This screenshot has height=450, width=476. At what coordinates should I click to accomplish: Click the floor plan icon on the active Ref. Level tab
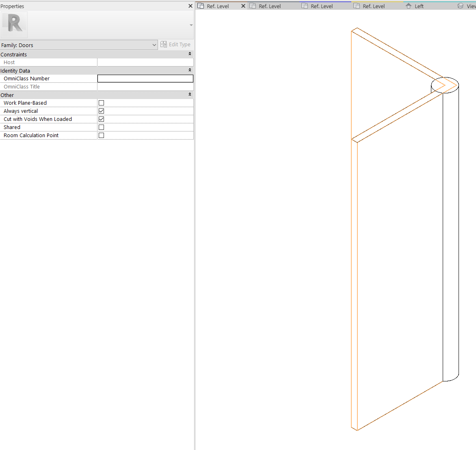201,6
